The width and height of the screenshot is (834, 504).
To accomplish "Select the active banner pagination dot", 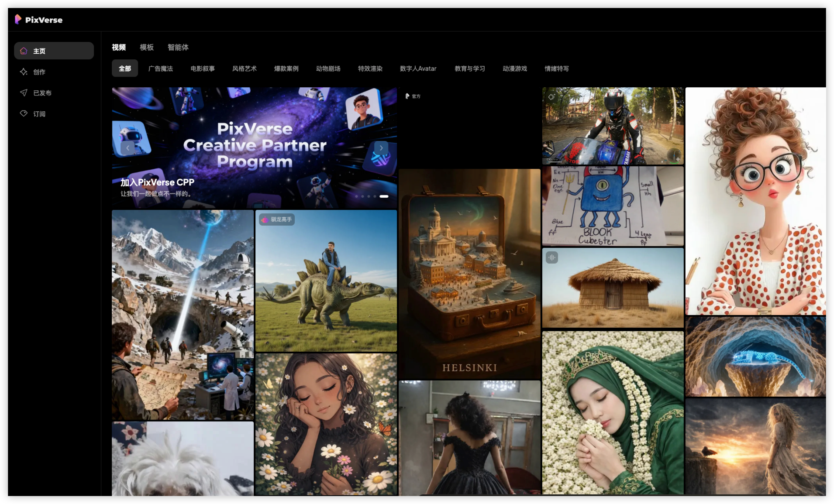I will (x=384, y=196).
